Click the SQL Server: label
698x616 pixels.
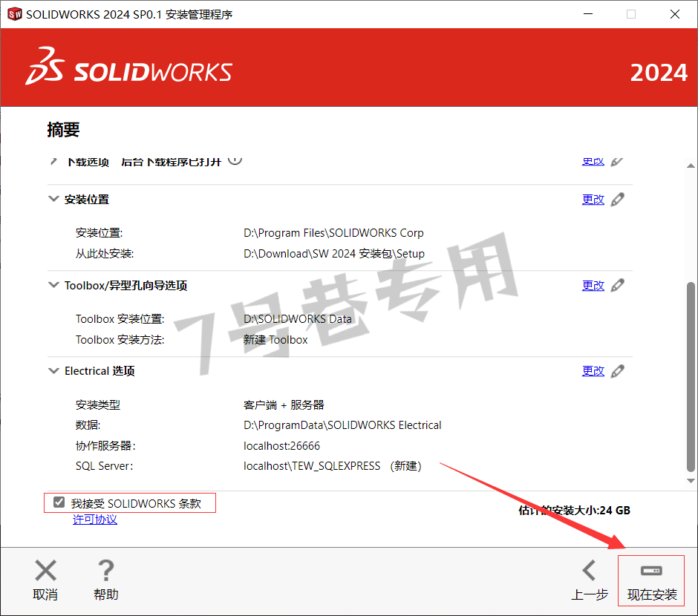click(x=104, y=466)
